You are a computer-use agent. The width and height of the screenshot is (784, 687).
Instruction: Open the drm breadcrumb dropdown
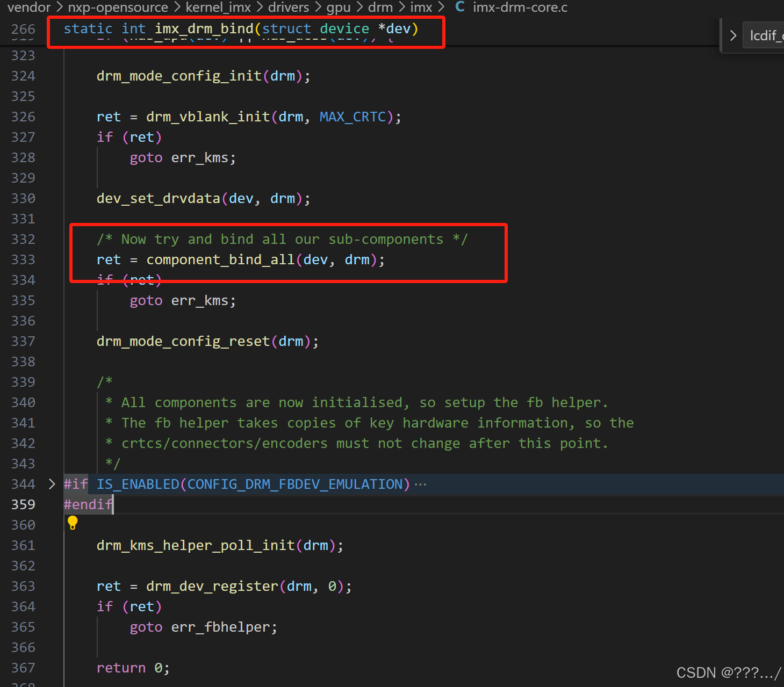pos(380,7)
